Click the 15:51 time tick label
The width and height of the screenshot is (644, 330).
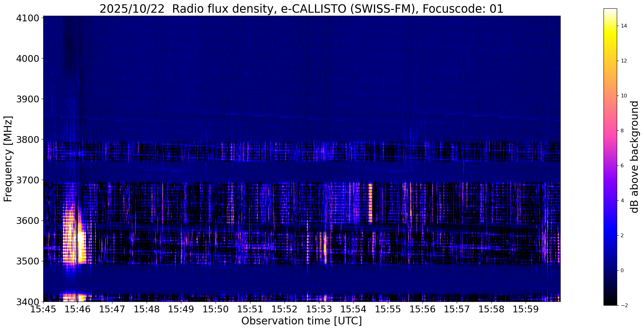click(x=250, y=309)
